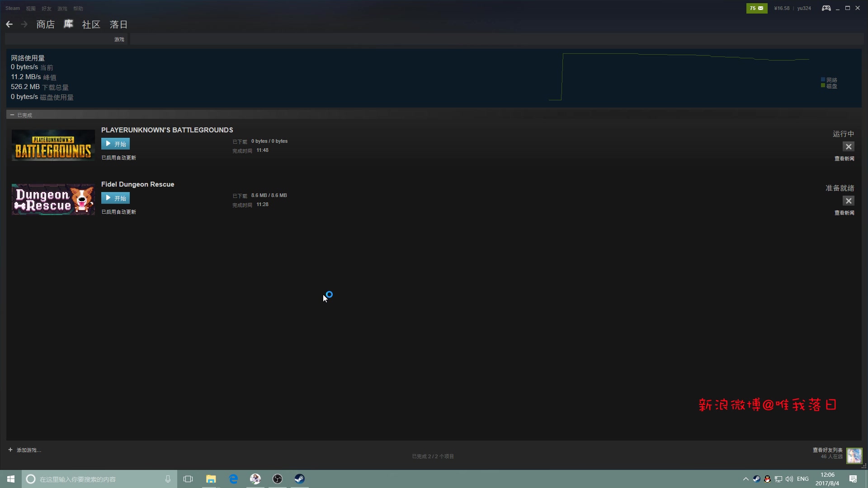Click the 8.6 MB / 8.6 MB download value
Viewport: 868px width, 488px height.
[269, 195]
